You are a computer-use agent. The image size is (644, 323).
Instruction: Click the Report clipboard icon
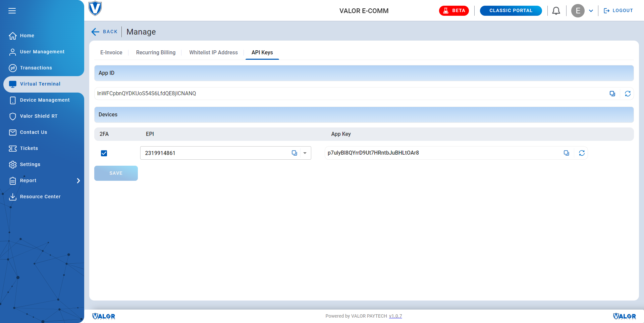pyautogui.click(x=13, y=180)
